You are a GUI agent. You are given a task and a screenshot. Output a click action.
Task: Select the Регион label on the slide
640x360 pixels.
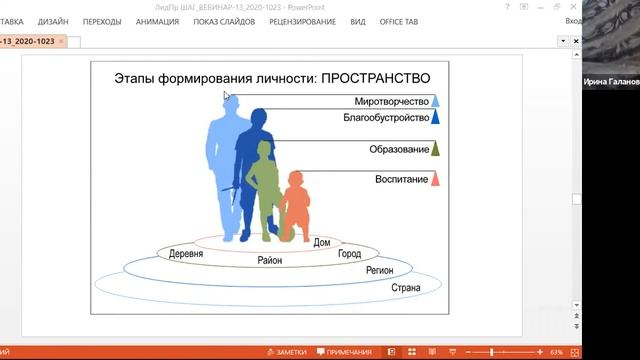point(380,270)
